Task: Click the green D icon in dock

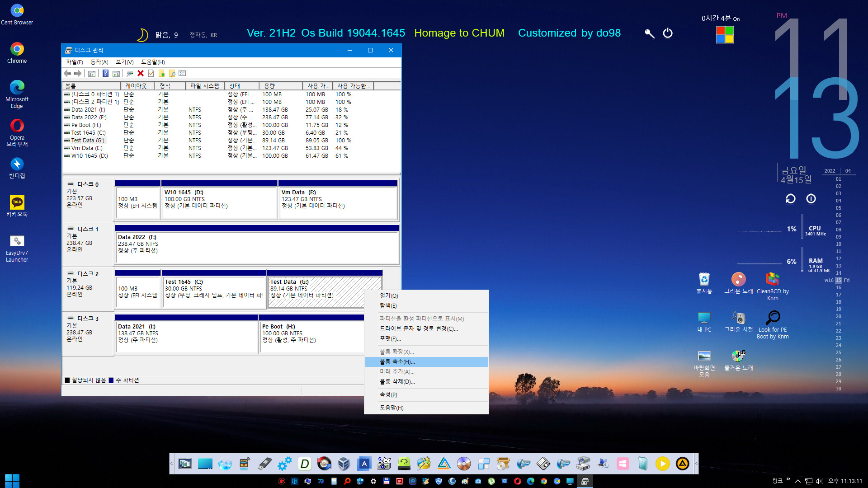Action: pos(305,464)
